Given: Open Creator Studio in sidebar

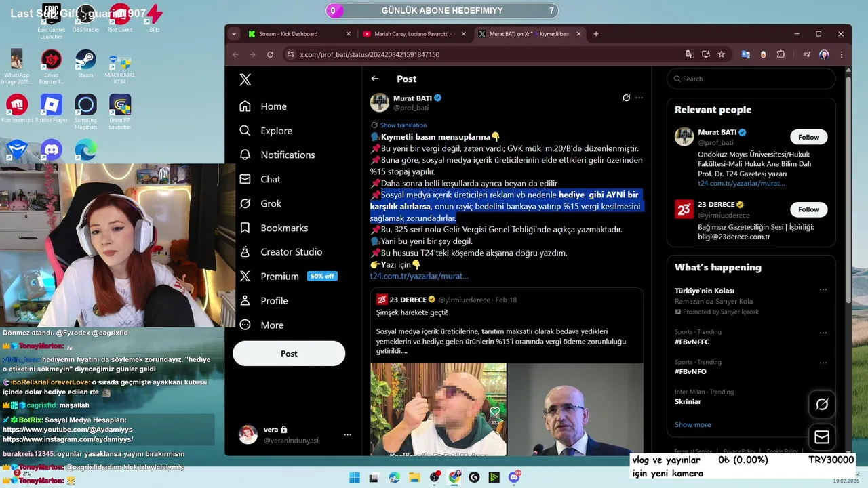Looking at the screenshot, I should point(281,252).
